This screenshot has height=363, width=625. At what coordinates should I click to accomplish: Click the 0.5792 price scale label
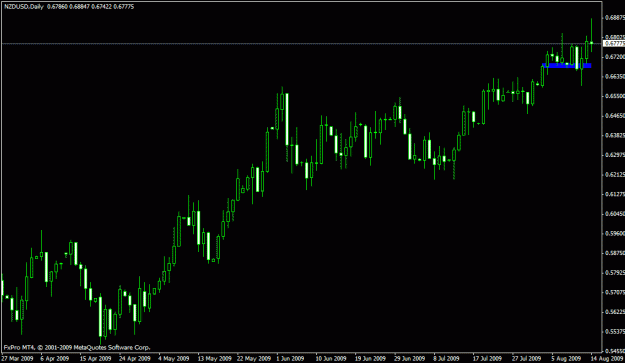[615, 273]
